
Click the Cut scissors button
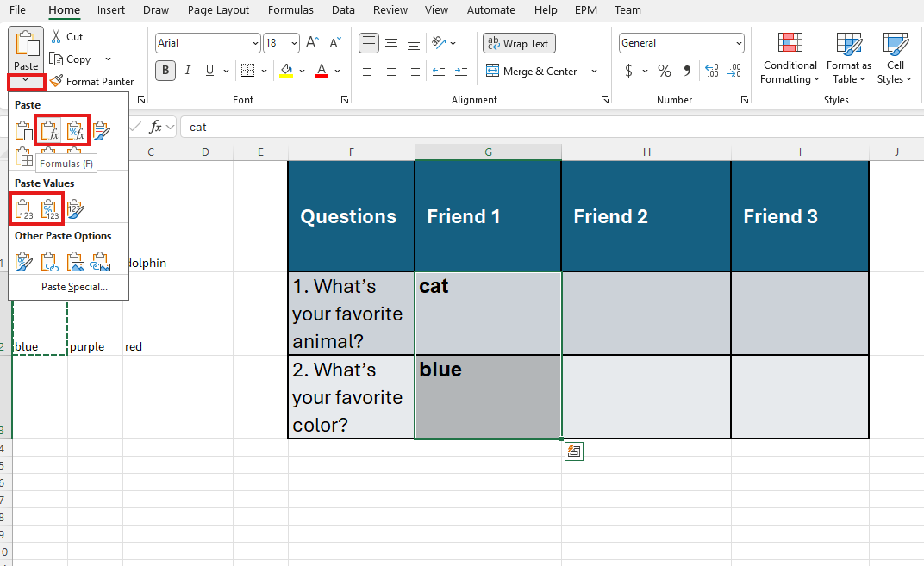click(x=66, y=36)
